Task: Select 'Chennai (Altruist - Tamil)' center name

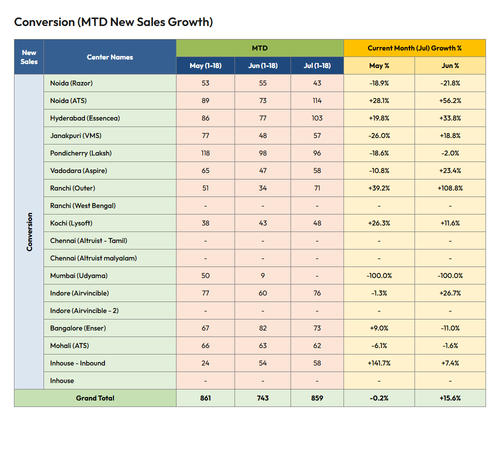Action: (89, 241)
